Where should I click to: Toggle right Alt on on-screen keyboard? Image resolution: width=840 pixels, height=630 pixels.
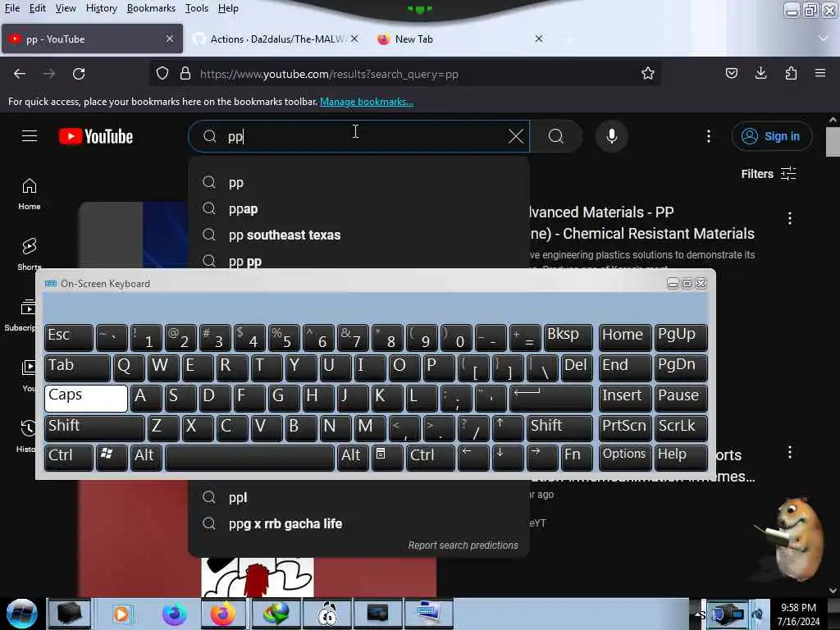[x=353, y=457]
